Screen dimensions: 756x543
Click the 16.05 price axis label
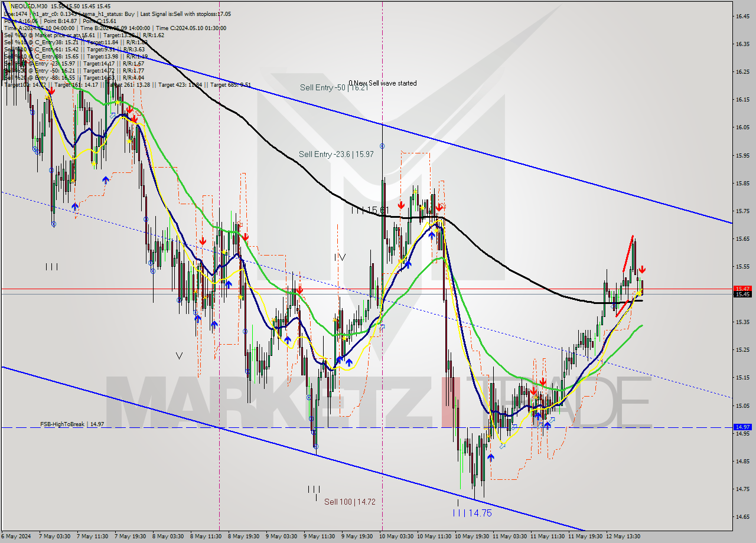742,127
